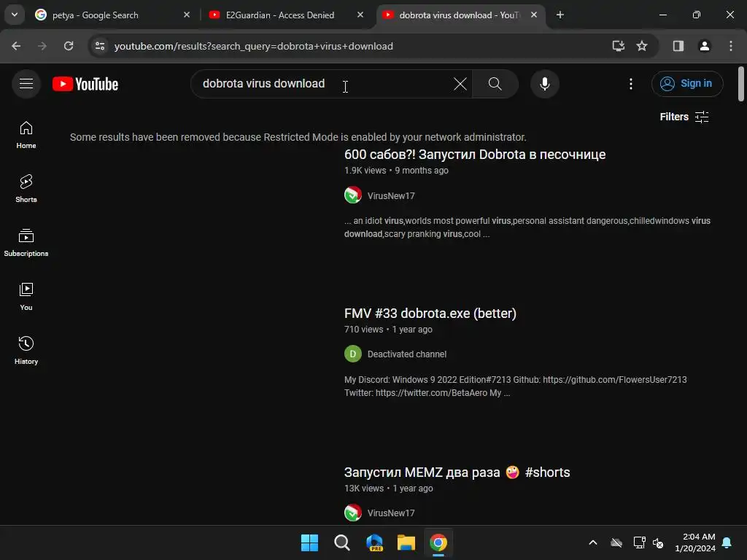Go back in the browser
Screen dimensions: 747x560
click(x=16, y=46)
